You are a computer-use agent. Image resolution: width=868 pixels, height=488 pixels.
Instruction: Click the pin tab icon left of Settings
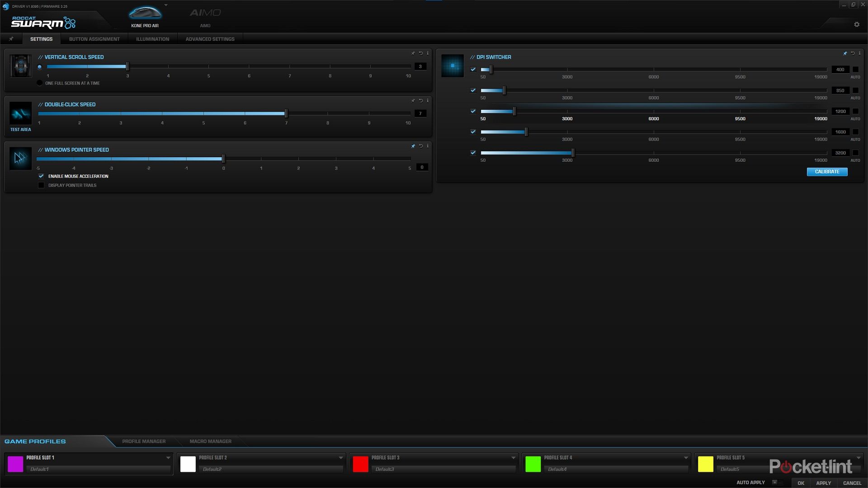tap(11, 39)
